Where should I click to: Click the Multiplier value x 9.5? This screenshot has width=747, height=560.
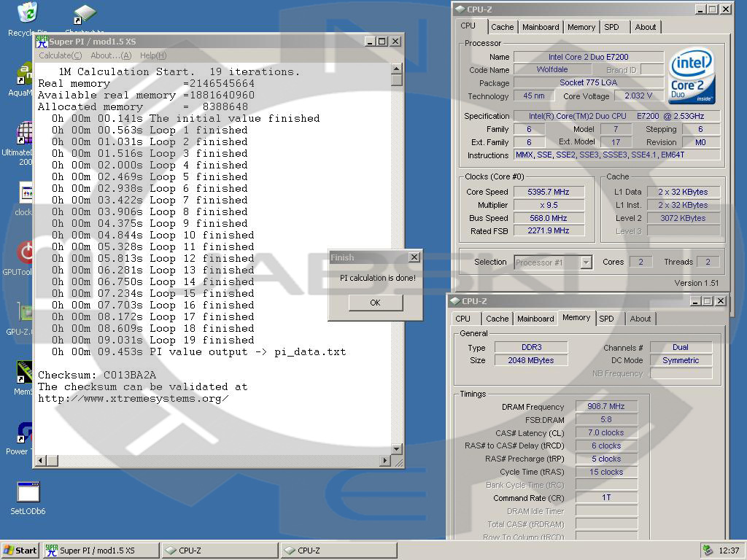pos(549,205)
